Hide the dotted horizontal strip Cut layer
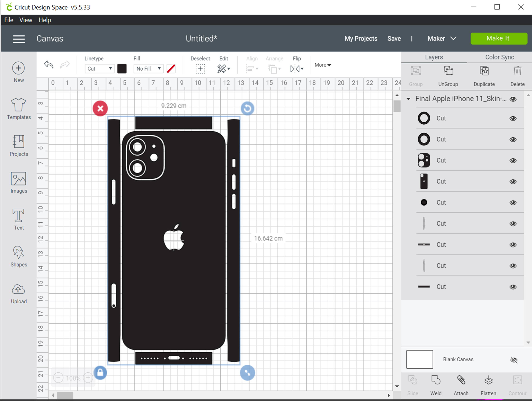The width and height of the screenshot is (532, 401). 513,245
